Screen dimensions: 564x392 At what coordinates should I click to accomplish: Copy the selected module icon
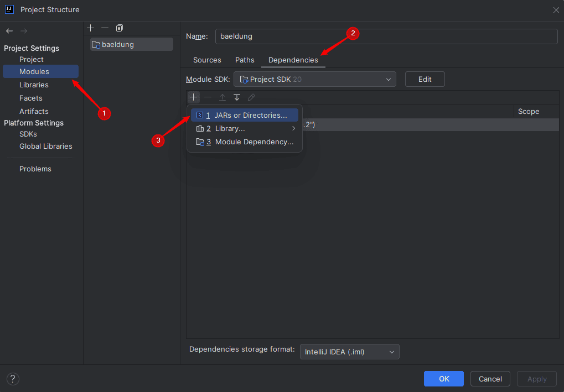tap(120, 28)
